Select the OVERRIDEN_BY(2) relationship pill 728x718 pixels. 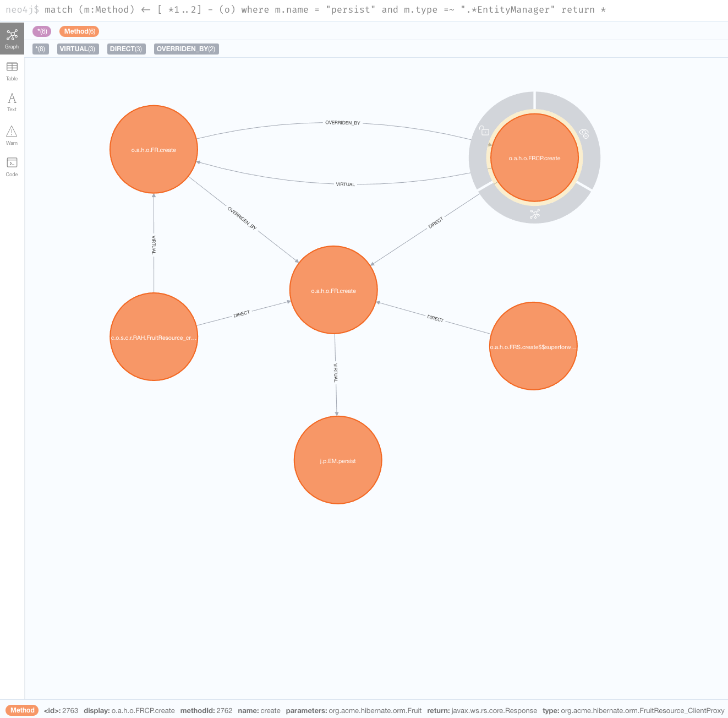(x=186, y=48)
